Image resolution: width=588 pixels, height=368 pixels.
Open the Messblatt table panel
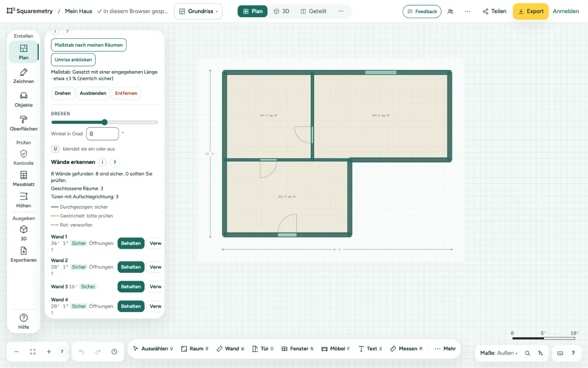pos(24,179)
